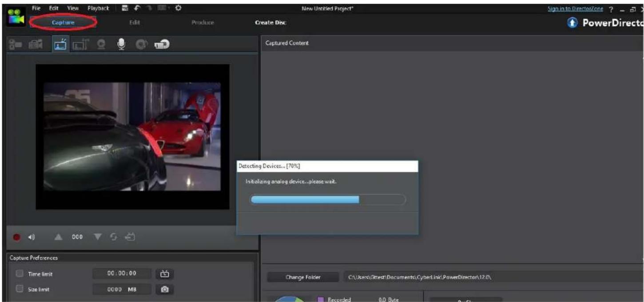Open the settings gear icon
This screenshot has width=644, height=302.
pos(178,8)
